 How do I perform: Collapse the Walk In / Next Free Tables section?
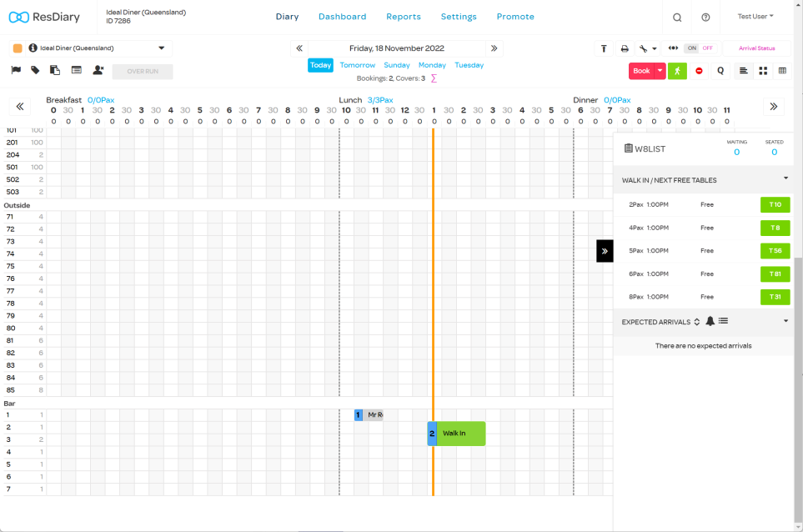point(785,178)
